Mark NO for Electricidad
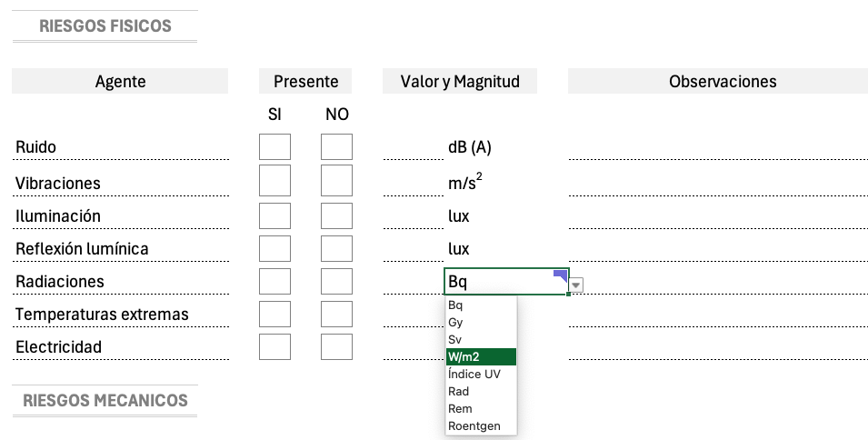Image resolution: width=868 pixels, height=440 pixels. click(336, 347)
